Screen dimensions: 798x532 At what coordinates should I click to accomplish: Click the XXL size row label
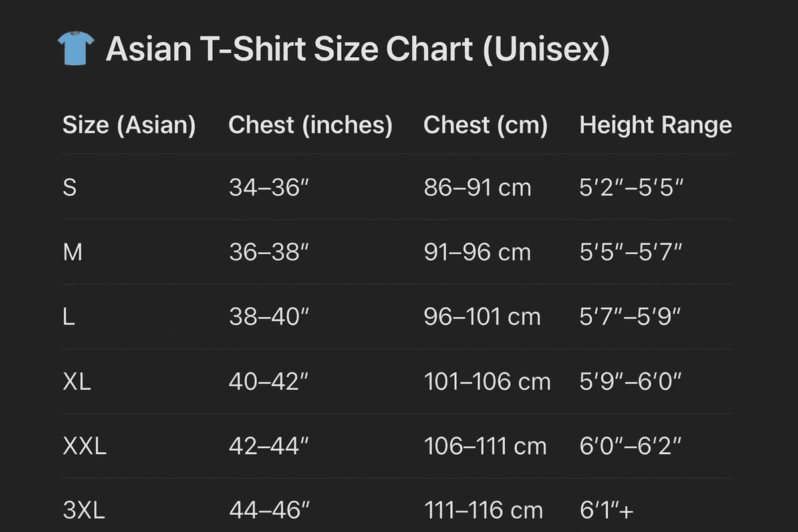click(84, 446)
